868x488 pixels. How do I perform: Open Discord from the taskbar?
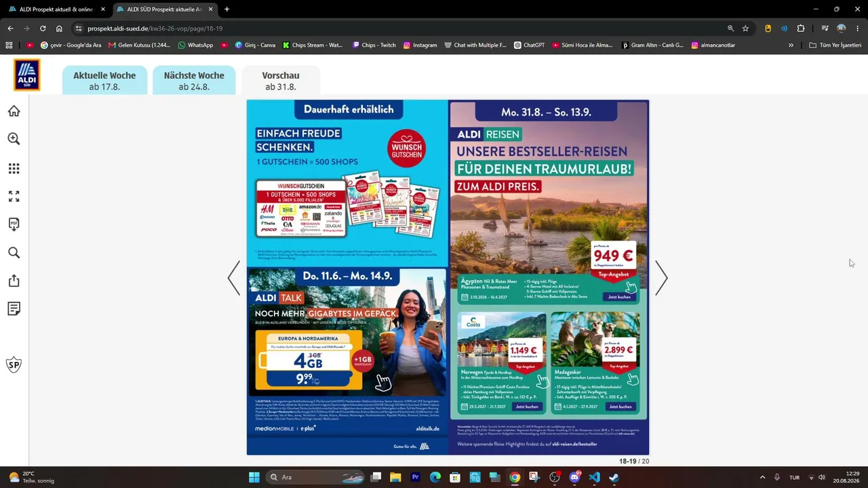tap(574, 477)
